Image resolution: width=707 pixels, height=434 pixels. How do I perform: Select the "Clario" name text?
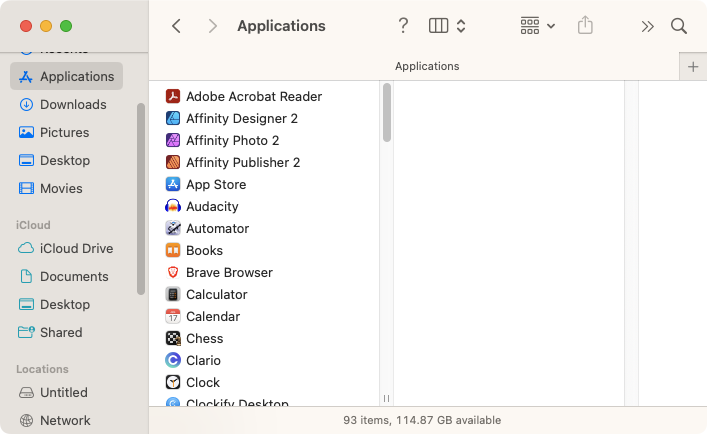pos(203,361)
